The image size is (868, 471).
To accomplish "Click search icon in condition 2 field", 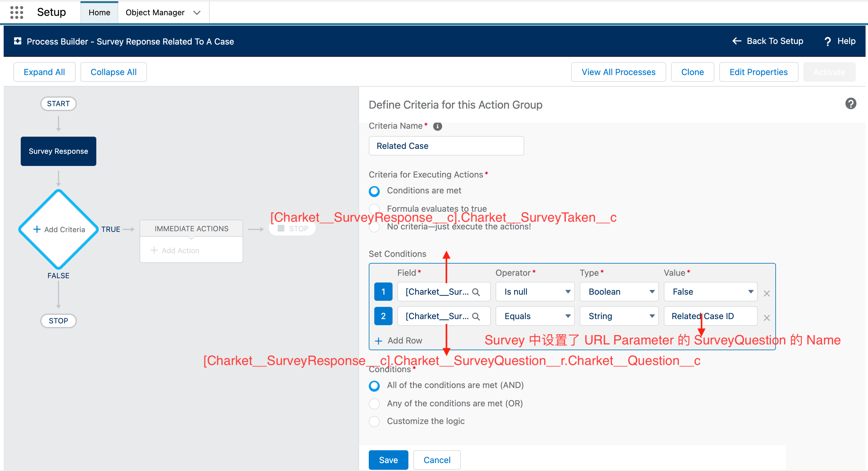I will pyautogui.click(x=476, y=316).
